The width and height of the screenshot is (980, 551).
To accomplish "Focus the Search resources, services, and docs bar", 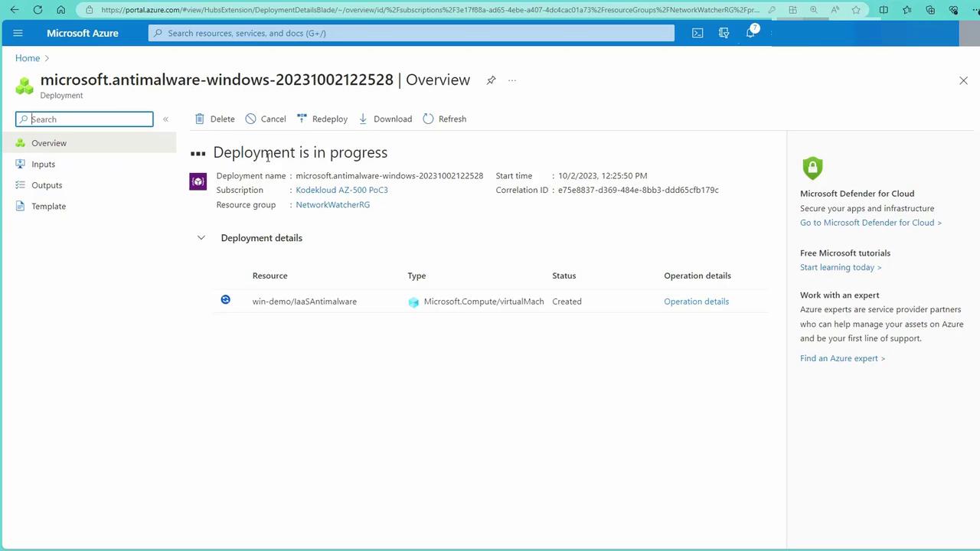I will tap(411, 33).
